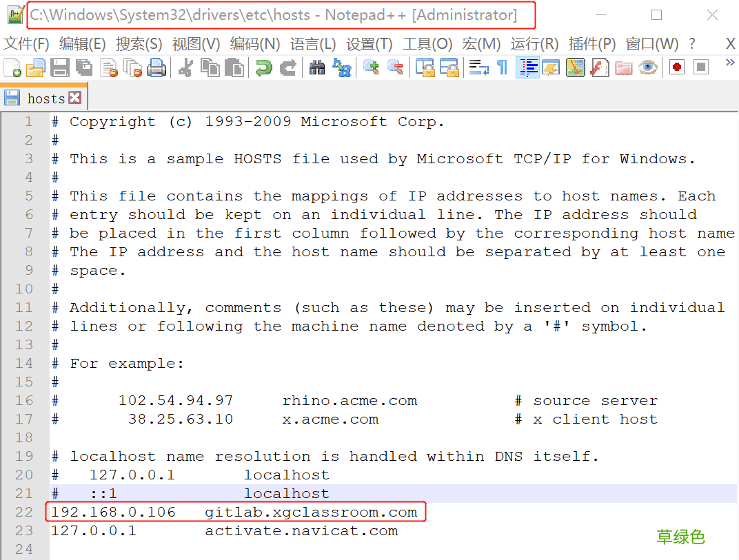
Task: Start macro recording with red dot icon
Action: (x=677, y=68)
